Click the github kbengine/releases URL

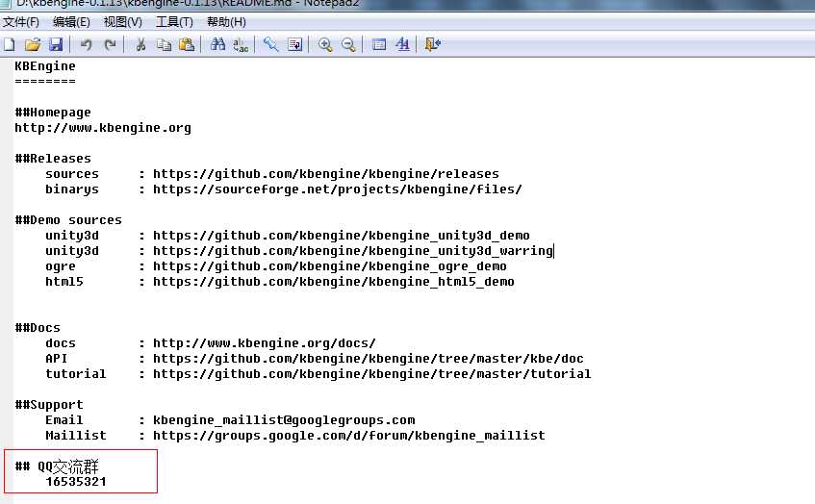tap(326, 174)
